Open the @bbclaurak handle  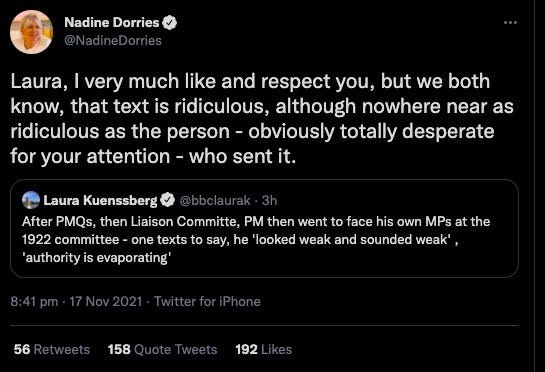(215, 200)
